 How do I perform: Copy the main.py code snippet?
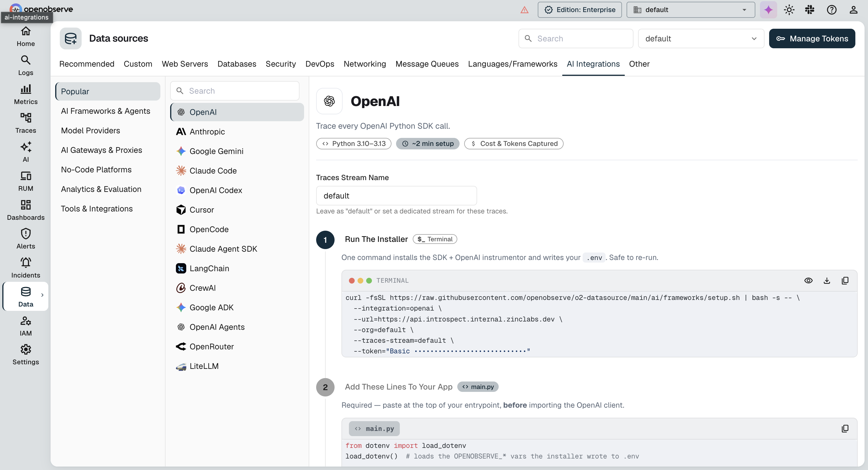845,429
